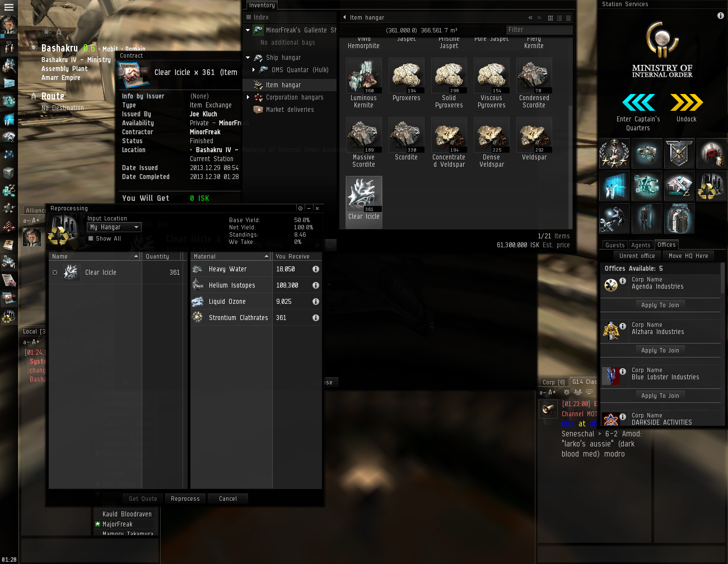Image resolution: width=728 pixels, height=564 pixels.
Task: Open the character portrait in Neocom
Action: 8,25
